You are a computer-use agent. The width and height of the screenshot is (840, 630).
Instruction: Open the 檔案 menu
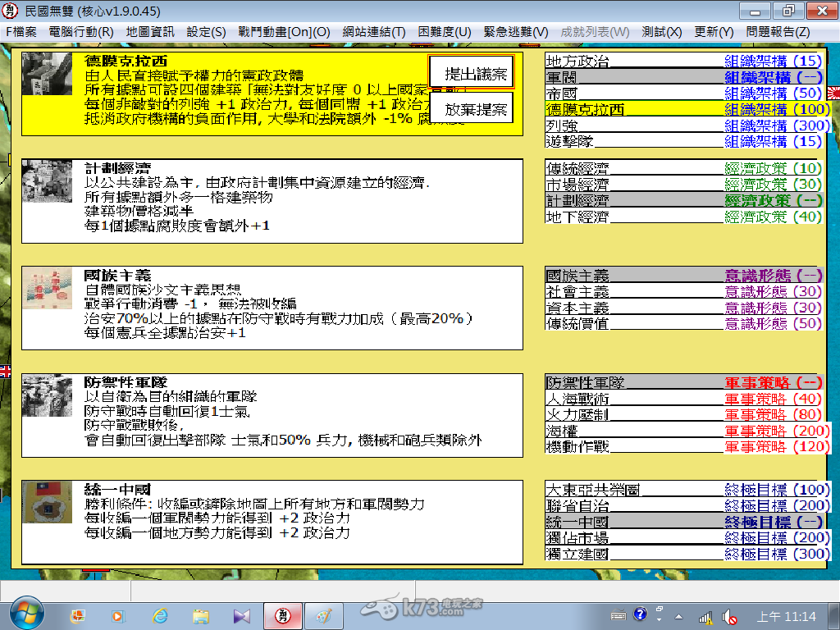click(21, 32)
